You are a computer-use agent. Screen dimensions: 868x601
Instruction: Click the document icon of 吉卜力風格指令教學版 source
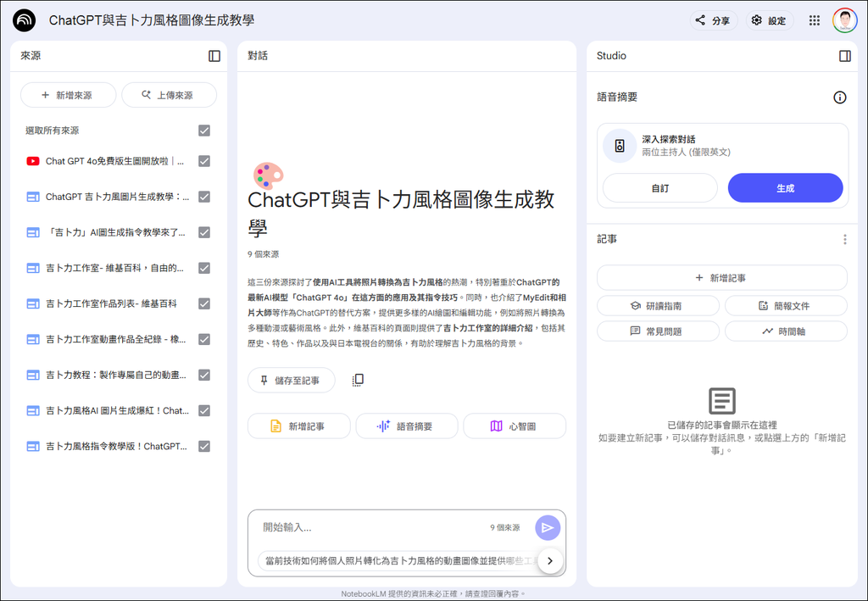(x=33, y=446)
